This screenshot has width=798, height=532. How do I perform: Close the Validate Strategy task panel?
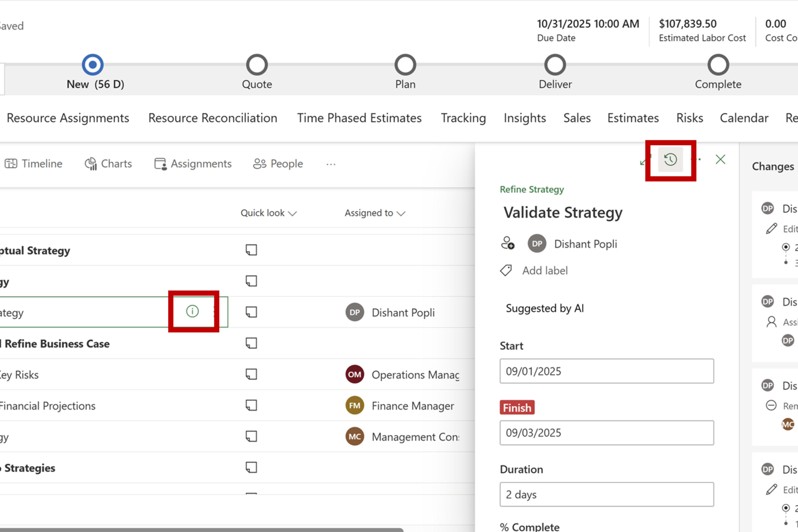pyautogui.click(x=720, y=159)
